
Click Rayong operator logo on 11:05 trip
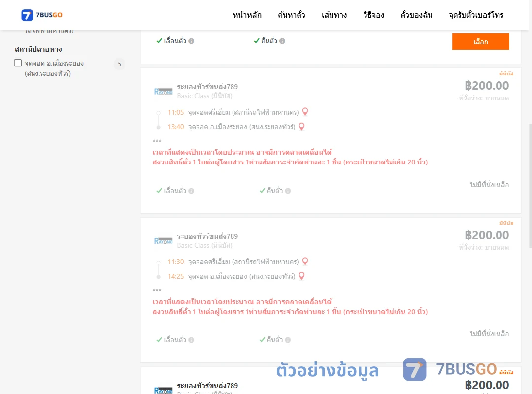click(163, 91)
